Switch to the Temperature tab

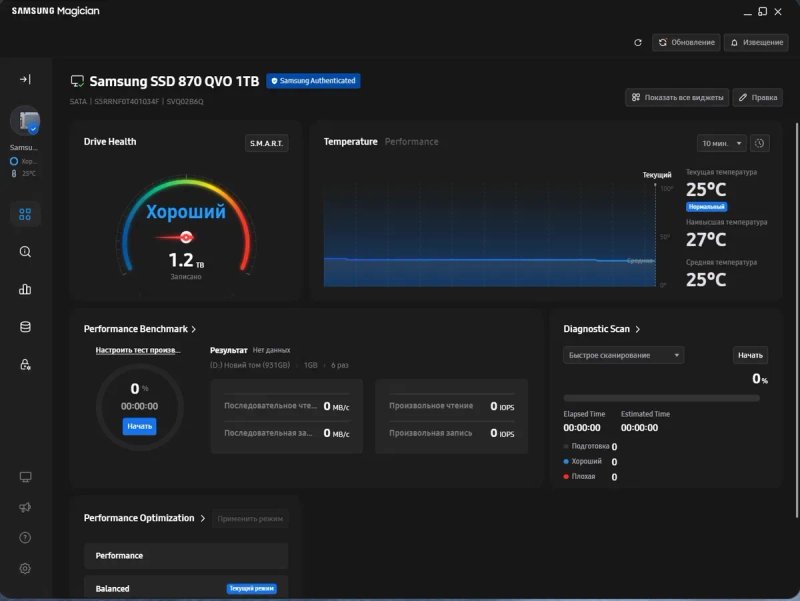coord(351,142)
